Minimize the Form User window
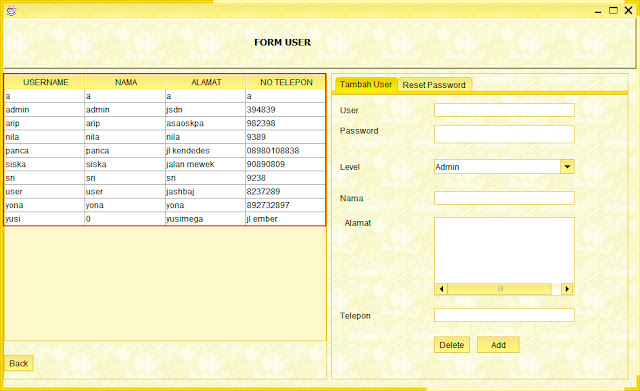The width and height of the screenshot is (640, 391). click(598, 11)
